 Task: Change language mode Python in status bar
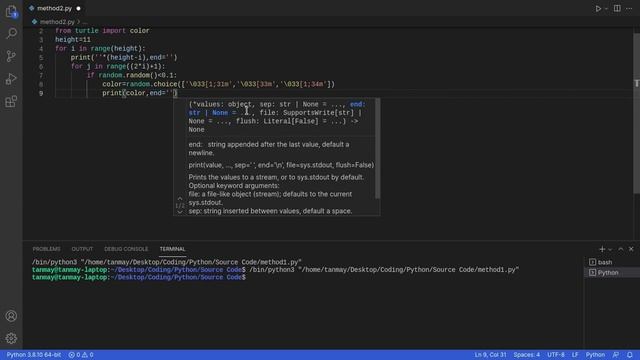(595, 355)
